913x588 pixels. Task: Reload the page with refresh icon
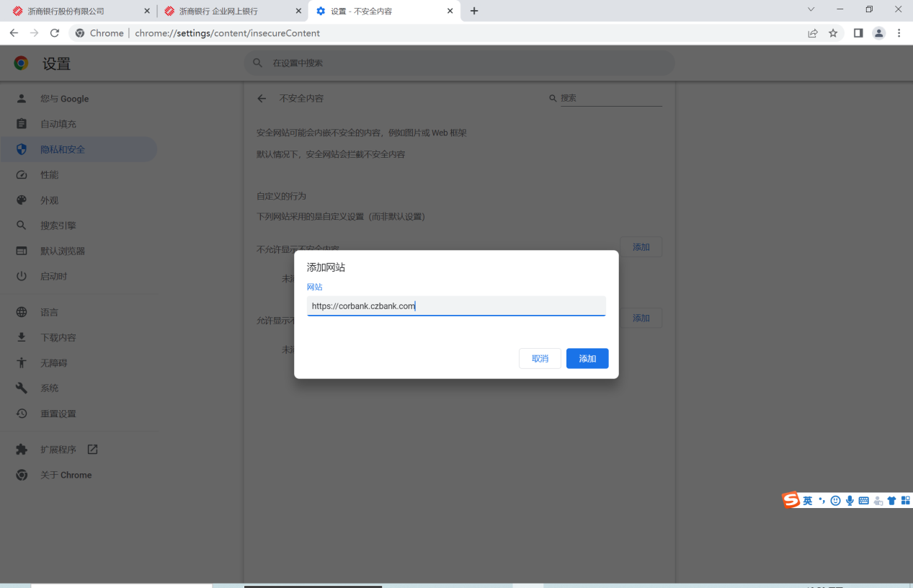[55, 33]
